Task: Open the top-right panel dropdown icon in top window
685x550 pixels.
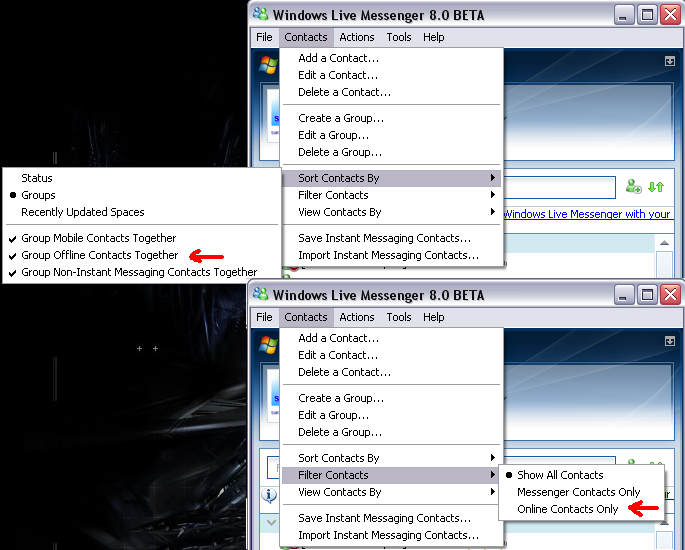Action: pyautogui.click(x=669, y=61)
